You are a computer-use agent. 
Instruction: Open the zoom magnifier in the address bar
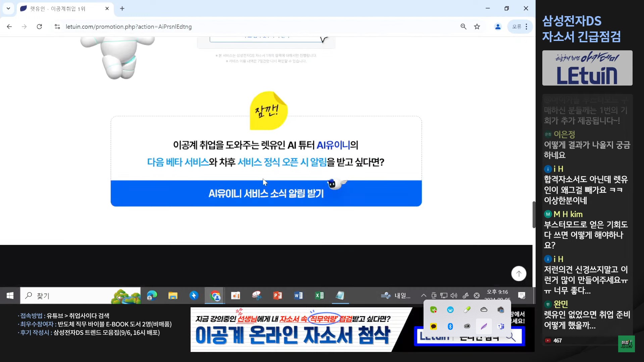click(463, 27)
